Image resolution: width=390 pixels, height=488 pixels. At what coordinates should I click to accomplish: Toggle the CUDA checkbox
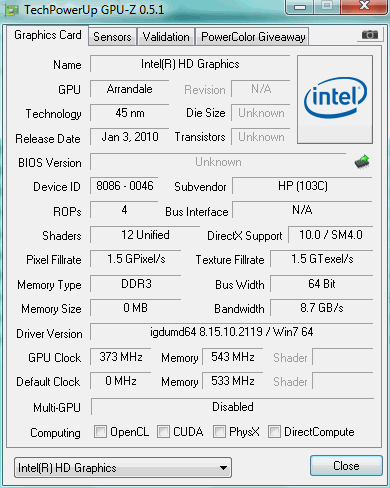163,431
